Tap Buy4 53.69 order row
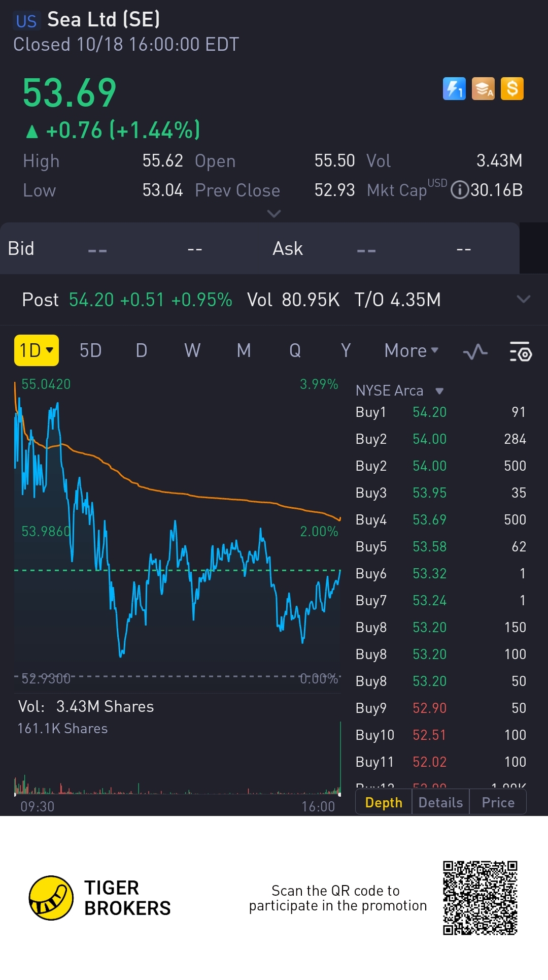Viewport: 548px width, 980px height. click(440, 519)
